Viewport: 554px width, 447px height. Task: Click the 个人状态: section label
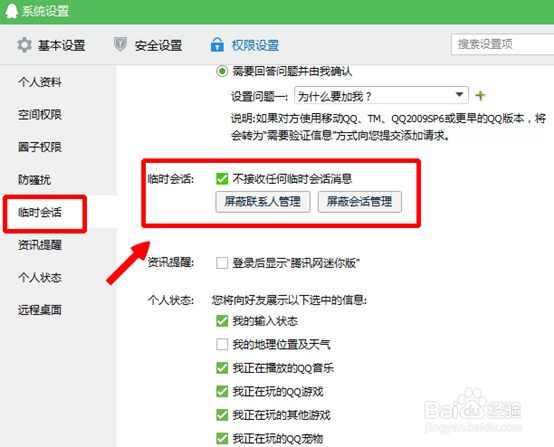coord(171,300)
